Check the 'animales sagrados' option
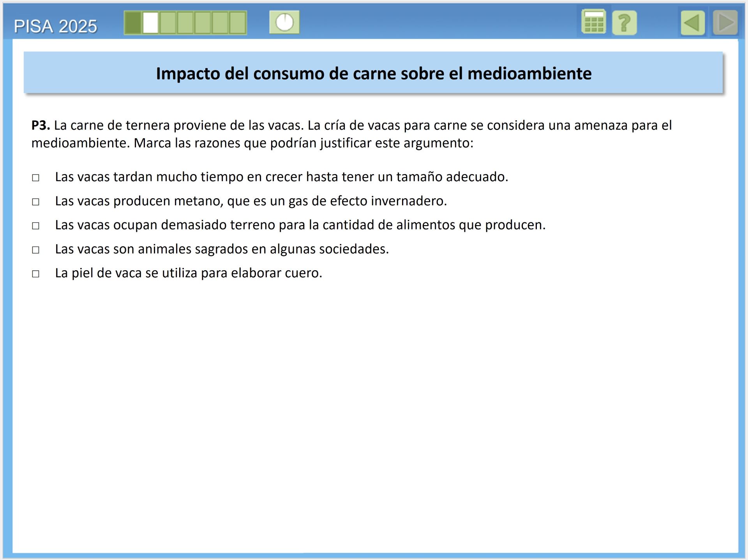The image size is (748, 560). click(x=35, y=250)
